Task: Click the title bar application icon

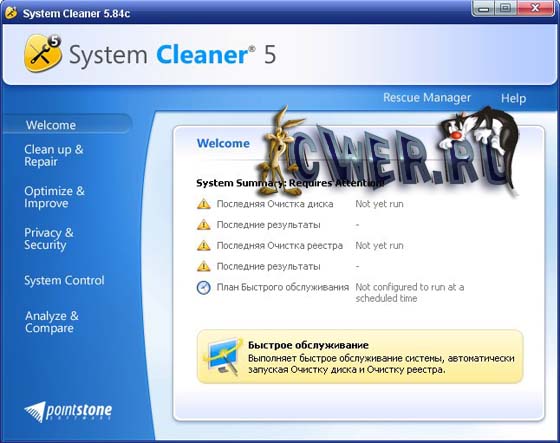Action: (x=11, y=13)
